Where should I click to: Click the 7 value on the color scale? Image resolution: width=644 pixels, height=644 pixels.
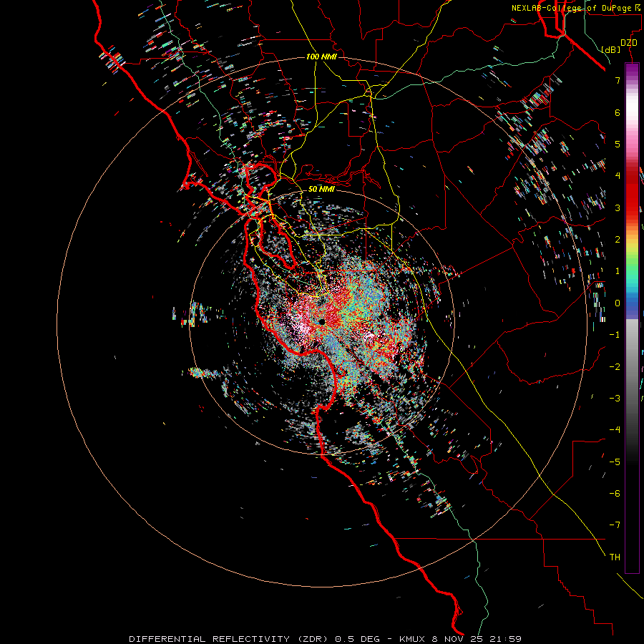(618, 80)
